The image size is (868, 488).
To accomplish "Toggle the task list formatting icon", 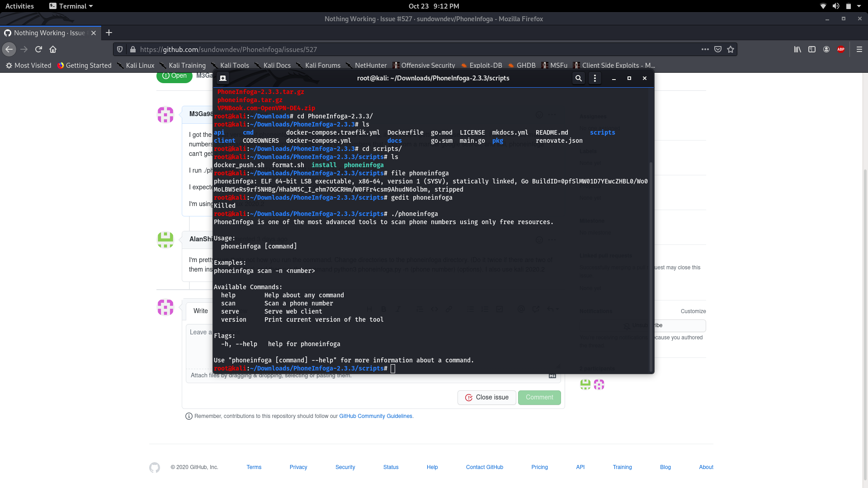I will tap(500, 309).
